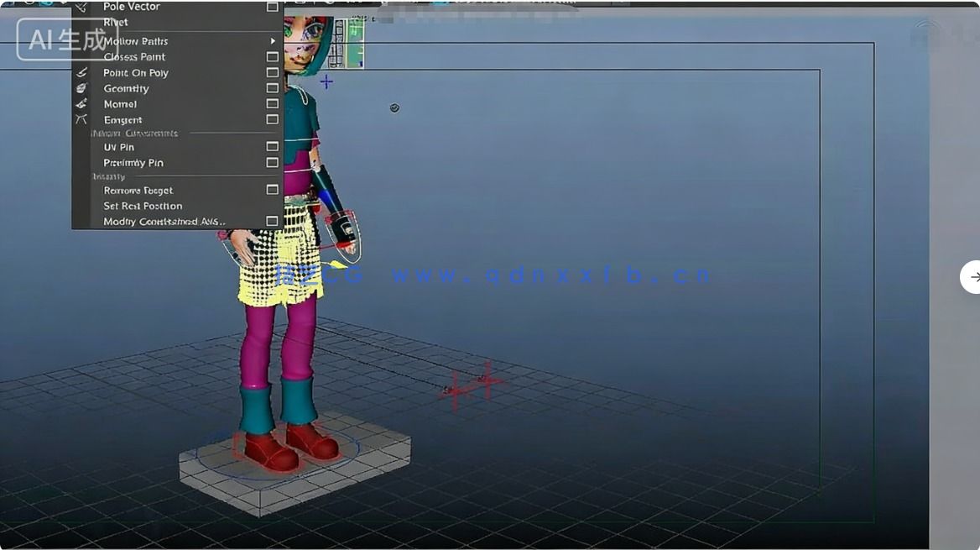The image size is (980, 550).
Task: Select the Geometry constraint icon
Action: pos(81,88)
